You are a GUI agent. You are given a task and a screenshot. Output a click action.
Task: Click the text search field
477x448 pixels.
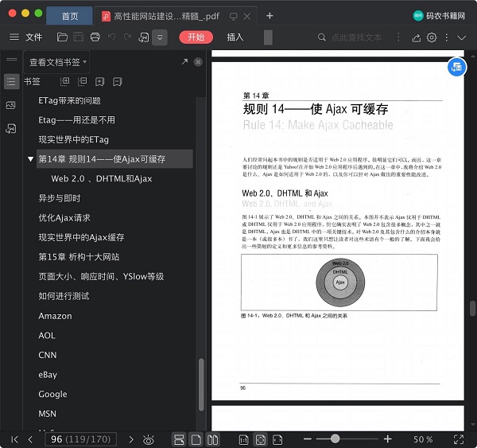pyautogui.click(x=356, y=37)
